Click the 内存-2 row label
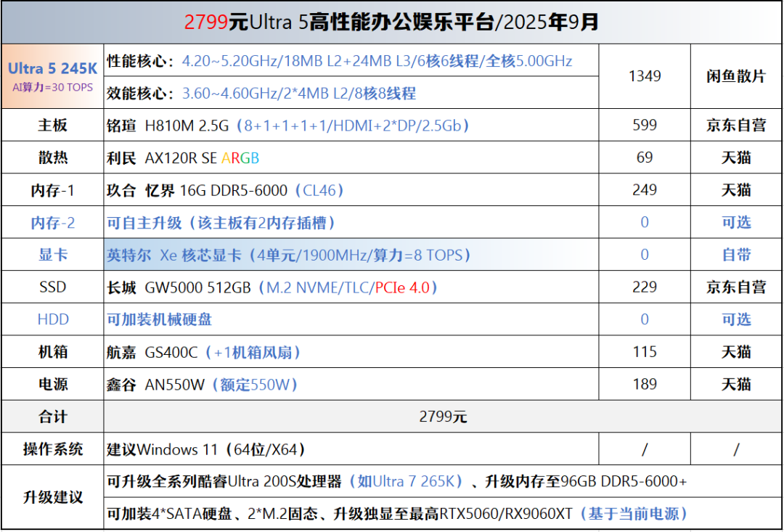 (52, 223)
